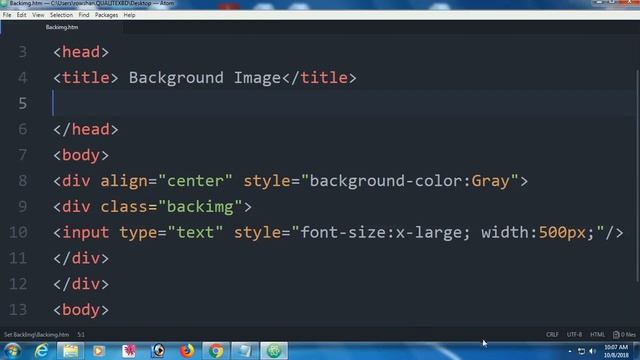Click the Show desktop strip on the taskbar
Image resolution: width=640 pixels, height=360 pixels.
click(636, 351)
